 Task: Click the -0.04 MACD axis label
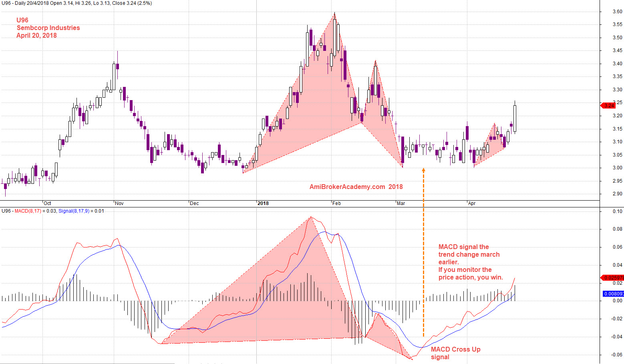617,337
